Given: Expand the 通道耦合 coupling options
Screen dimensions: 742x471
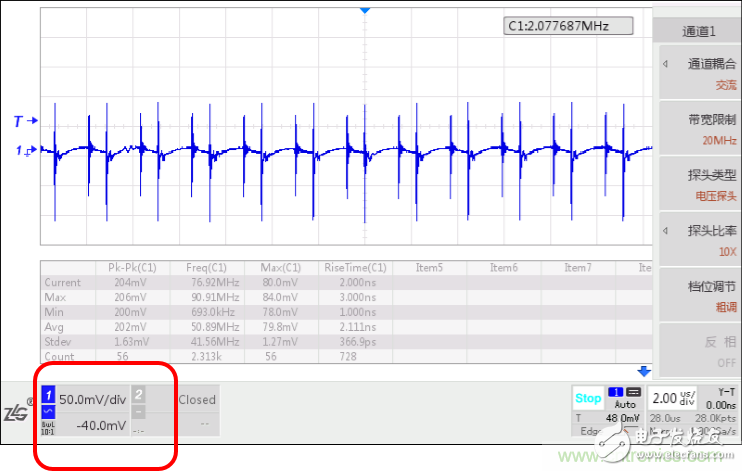Looking at the screenshot, I should tap(698, 73).
